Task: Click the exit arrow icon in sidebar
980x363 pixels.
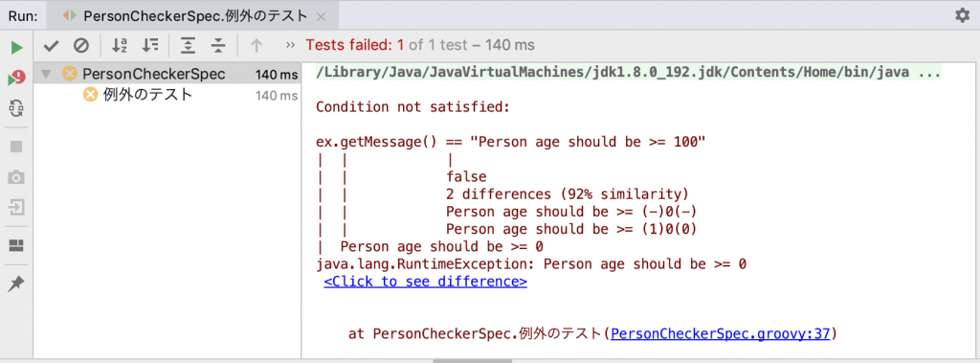Action: [x=17, y=207]
